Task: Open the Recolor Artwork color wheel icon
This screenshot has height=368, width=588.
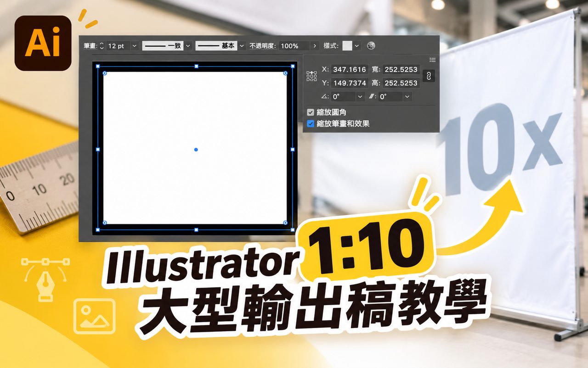Action: point(372,46)
